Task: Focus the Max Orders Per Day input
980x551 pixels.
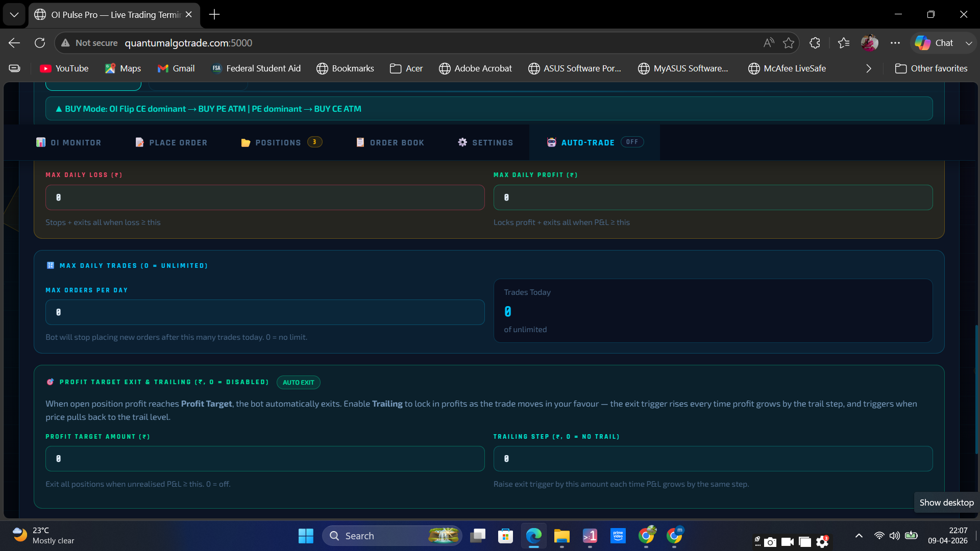Action: (265, 312)
